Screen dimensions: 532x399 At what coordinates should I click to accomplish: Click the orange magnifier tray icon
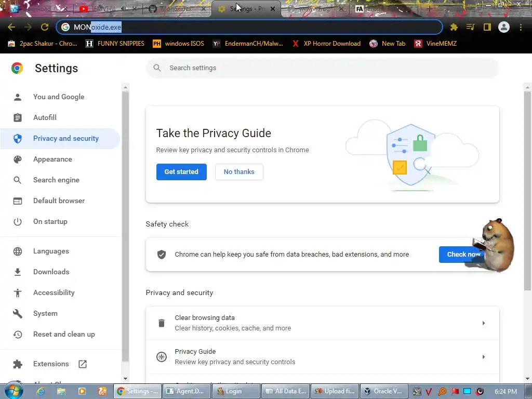pyautogui.click(x=442, y=392)
